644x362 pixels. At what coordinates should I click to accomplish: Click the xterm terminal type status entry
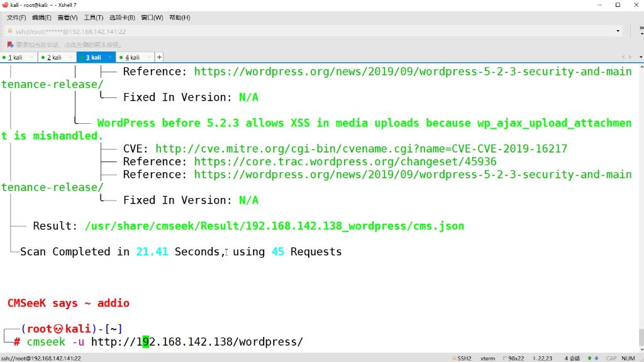[487, 358]
